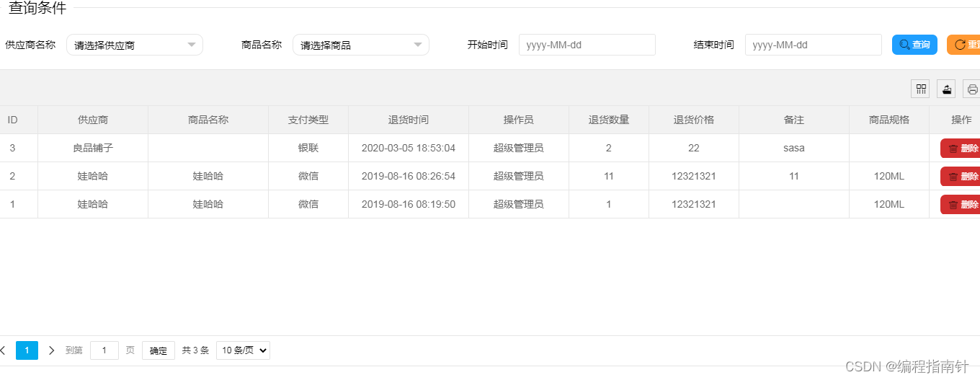Delete the return record with ID 1
The width and height of the screenshot is (980, 380).
961,205
